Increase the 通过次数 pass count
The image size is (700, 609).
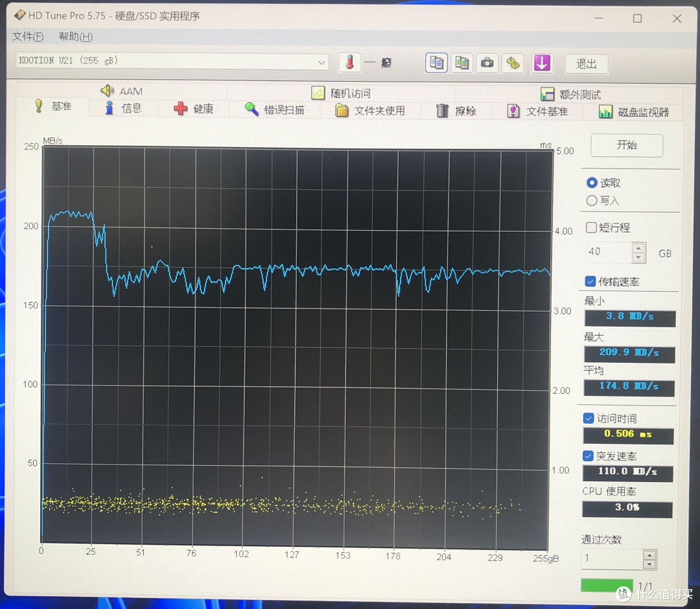[x=649, y=555]
